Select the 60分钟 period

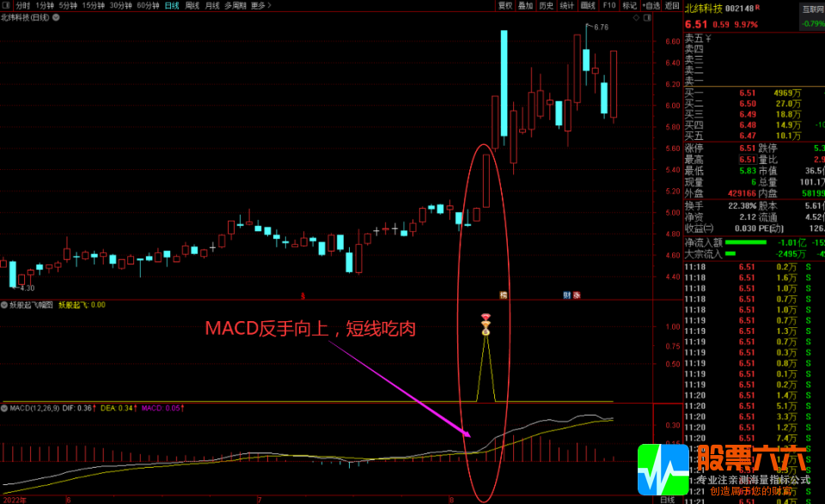pos(148,5)
